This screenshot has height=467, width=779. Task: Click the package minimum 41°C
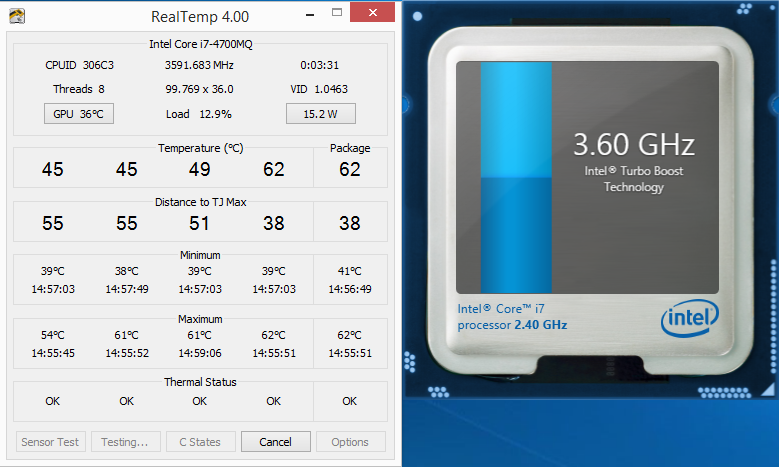pyautogui.click(x=350, y=271)
